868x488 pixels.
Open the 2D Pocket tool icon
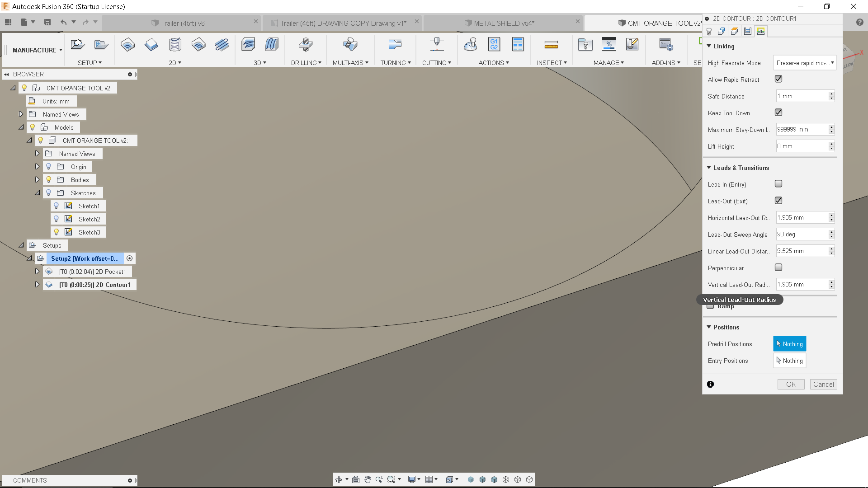coord(128,44)
